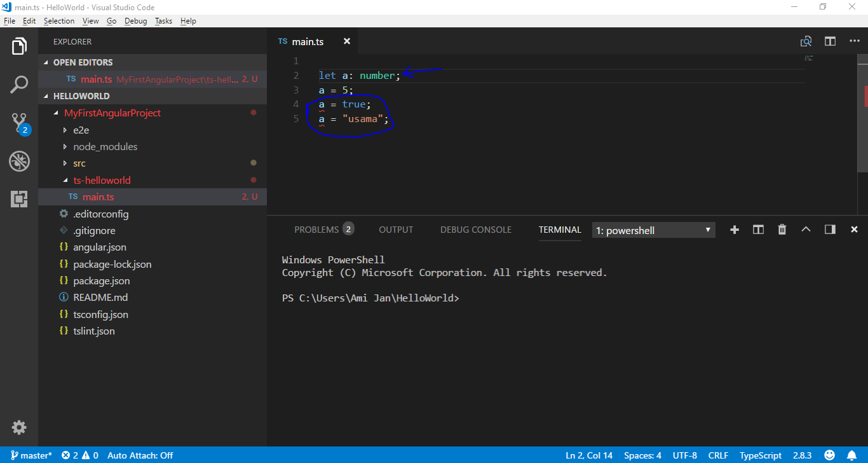The height and width of the screenshot is (463, 868).
Task: Click the feedback smiley icon
Action: [x=829, y=455]
